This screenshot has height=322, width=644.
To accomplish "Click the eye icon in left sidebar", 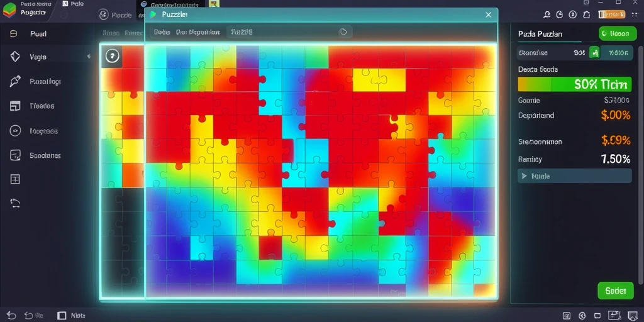I will [x=15, y=131].
